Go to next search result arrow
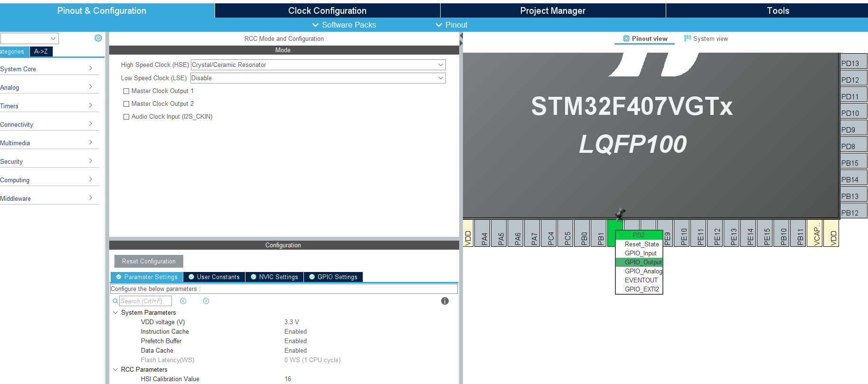Screen dimensions: 868x384 point(206,301)
